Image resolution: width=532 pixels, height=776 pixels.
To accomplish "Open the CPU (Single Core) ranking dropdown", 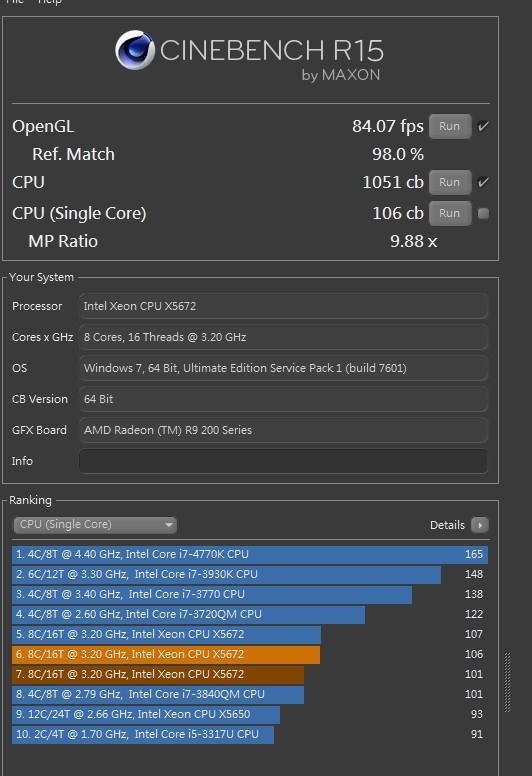I will tap(95, 525).
